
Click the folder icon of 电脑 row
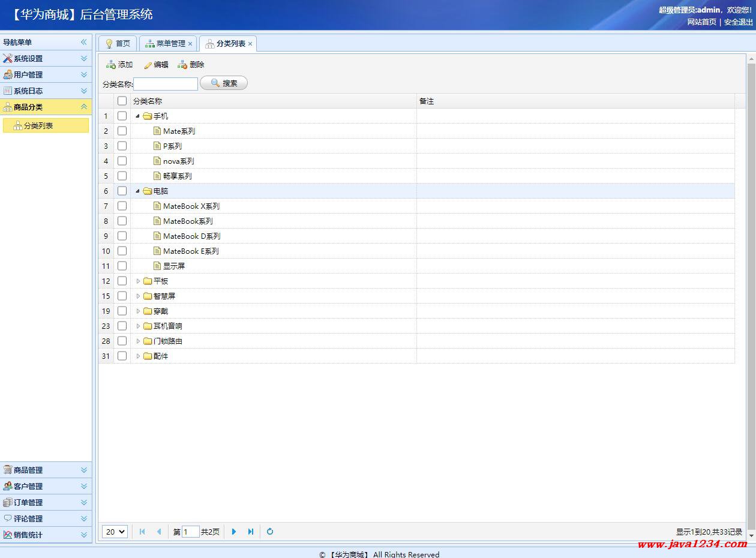[x=148, y=191]
